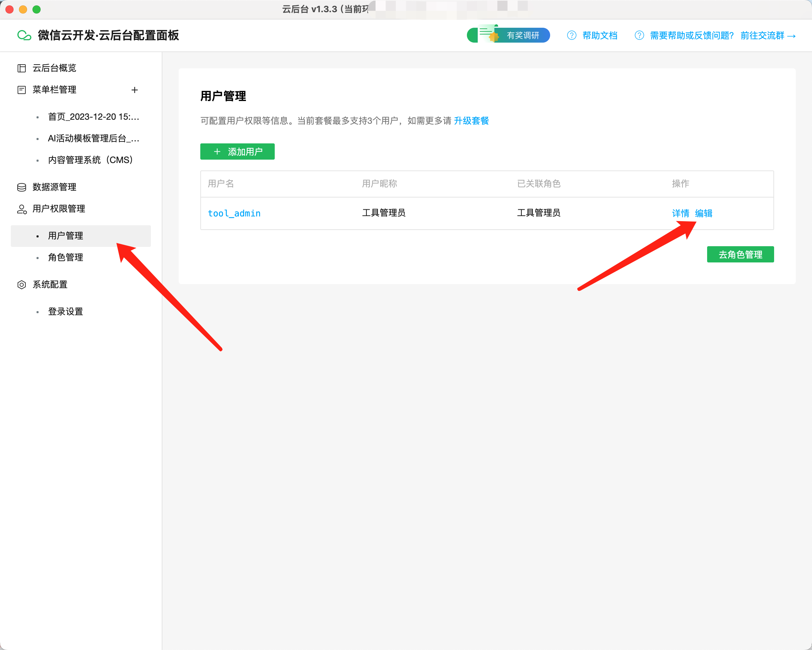Open the tool_admin username link
Viewport: 812px width, 650px height.
click(234, 213)
